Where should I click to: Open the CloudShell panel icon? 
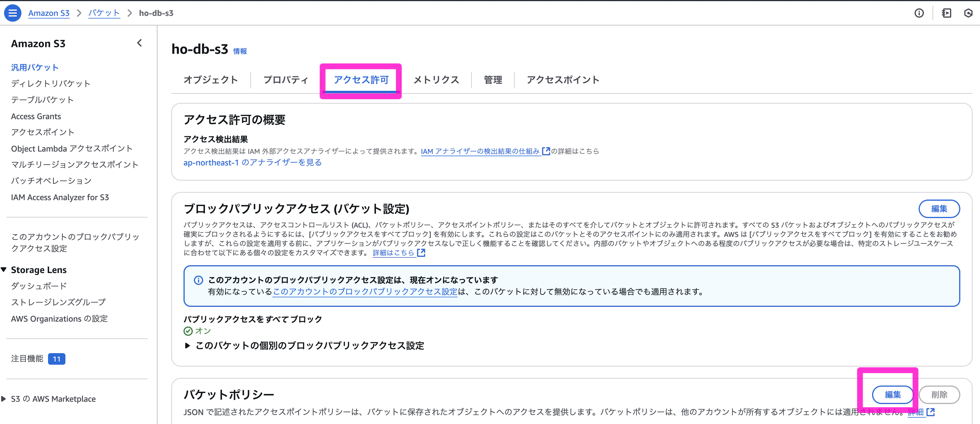946,13
